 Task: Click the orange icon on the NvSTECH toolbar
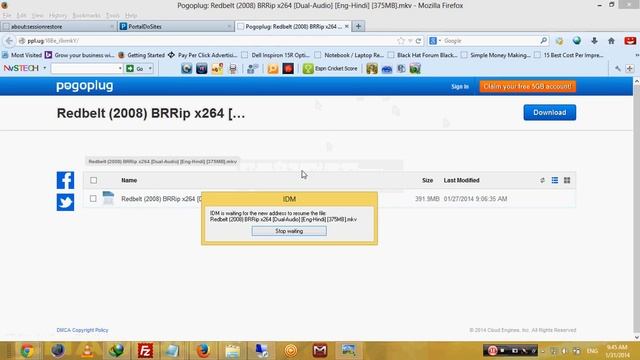click(273, 69)
